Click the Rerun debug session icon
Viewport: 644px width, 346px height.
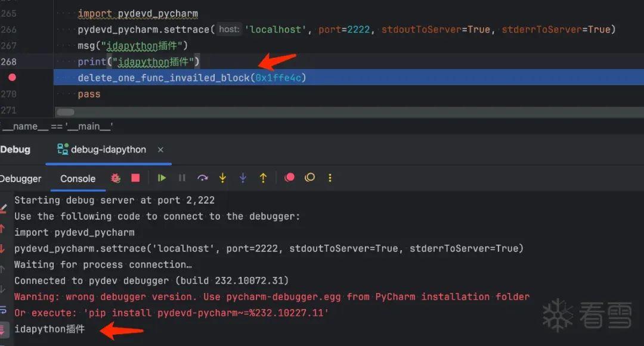tap(115, 177)
